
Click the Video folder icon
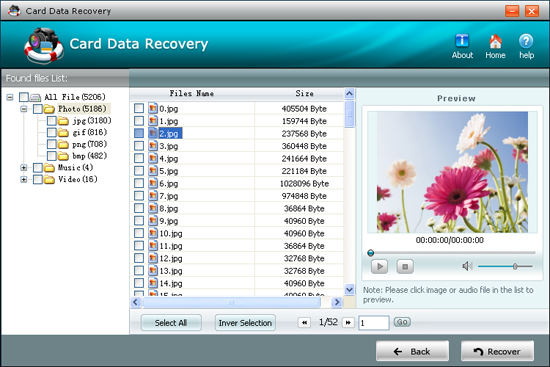(x=49, y=180)
